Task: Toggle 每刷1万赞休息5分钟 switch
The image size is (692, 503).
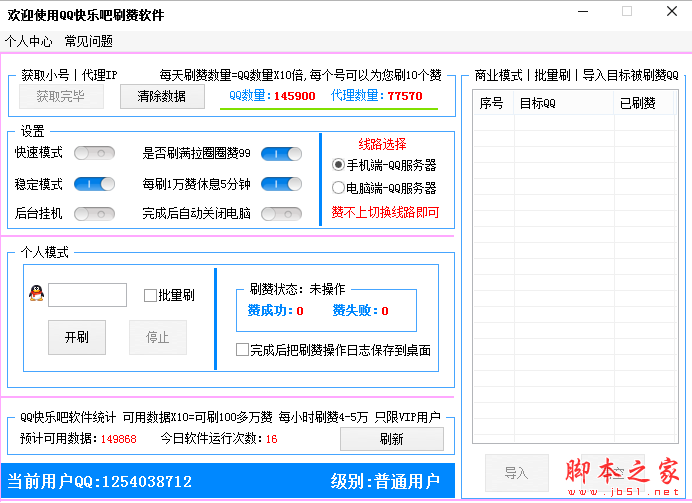Action: click(282, 184)
